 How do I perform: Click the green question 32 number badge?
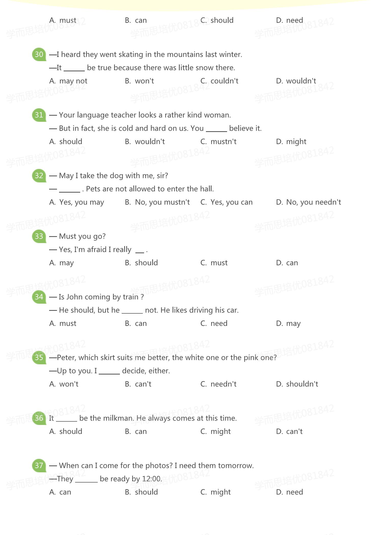point(39,176)
